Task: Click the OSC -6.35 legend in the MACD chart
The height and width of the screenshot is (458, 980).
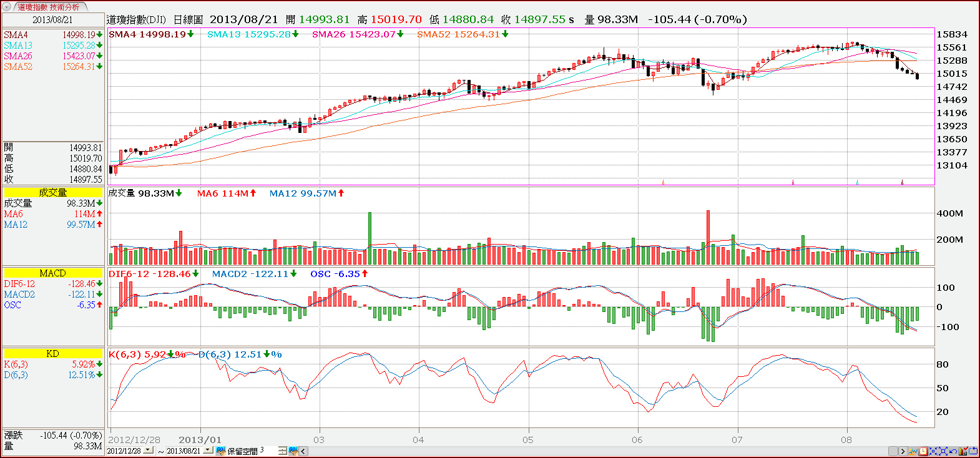Action: point(339,274)
